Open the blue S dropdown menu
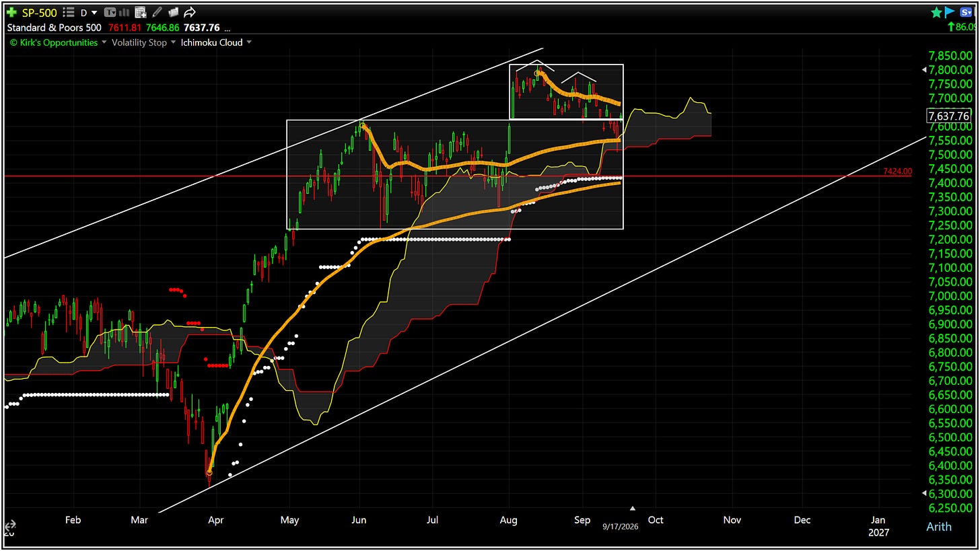This screenshot has height=551, width=980. tap(965, 12)
